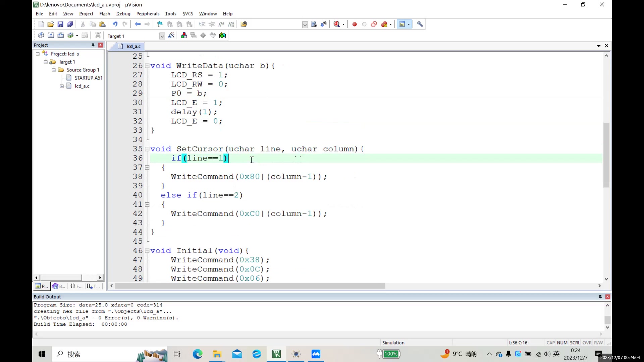Switch to Books tab in Project panel
Image resolution: width=644 pixels, height=362 pixels.
59,286
